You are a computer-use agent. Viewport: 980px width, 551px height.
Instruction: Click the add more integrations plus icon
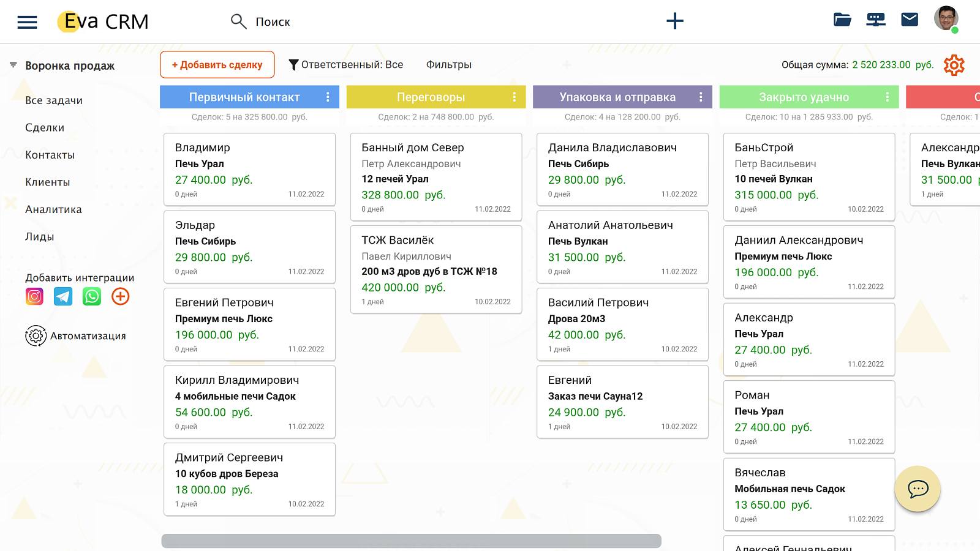pos(121,296)
